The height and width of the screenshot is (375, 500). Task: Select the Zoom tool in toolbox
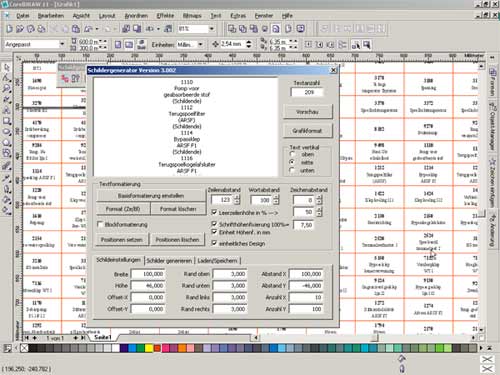click(7, 89)
